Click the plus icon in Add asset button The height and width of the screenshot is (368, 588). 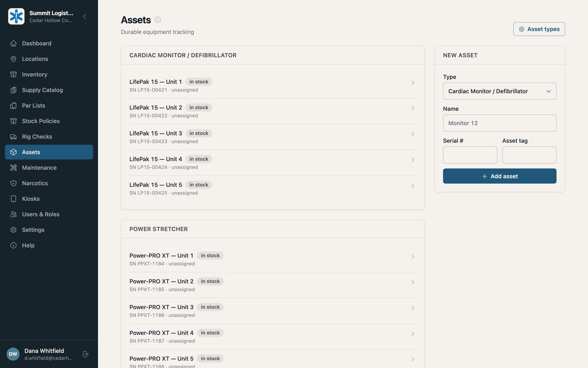484,176
